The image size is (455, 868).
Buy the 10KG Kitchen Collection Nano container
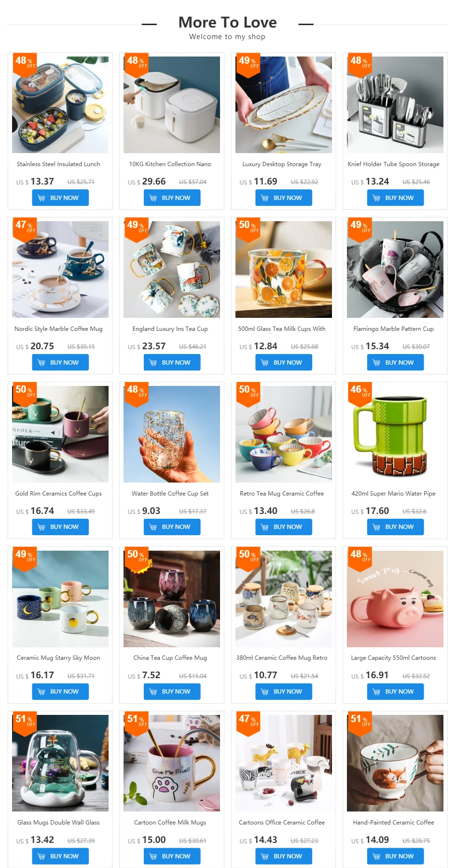click(172, 198)
